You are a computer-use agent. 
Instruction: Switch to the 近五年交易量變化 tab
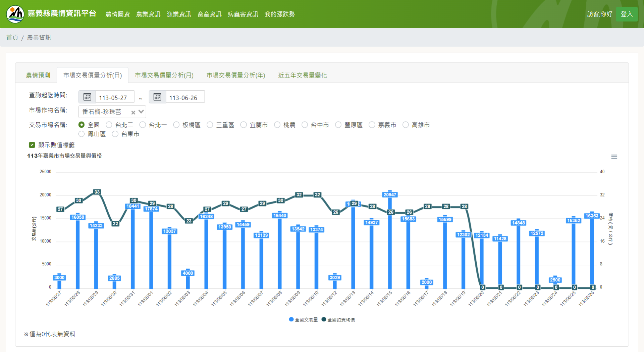tap(302, 75)
